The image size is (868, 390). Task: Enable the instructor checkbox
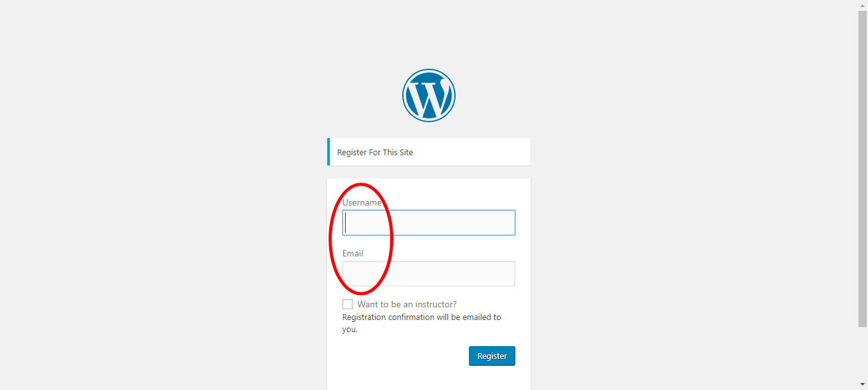348,304
